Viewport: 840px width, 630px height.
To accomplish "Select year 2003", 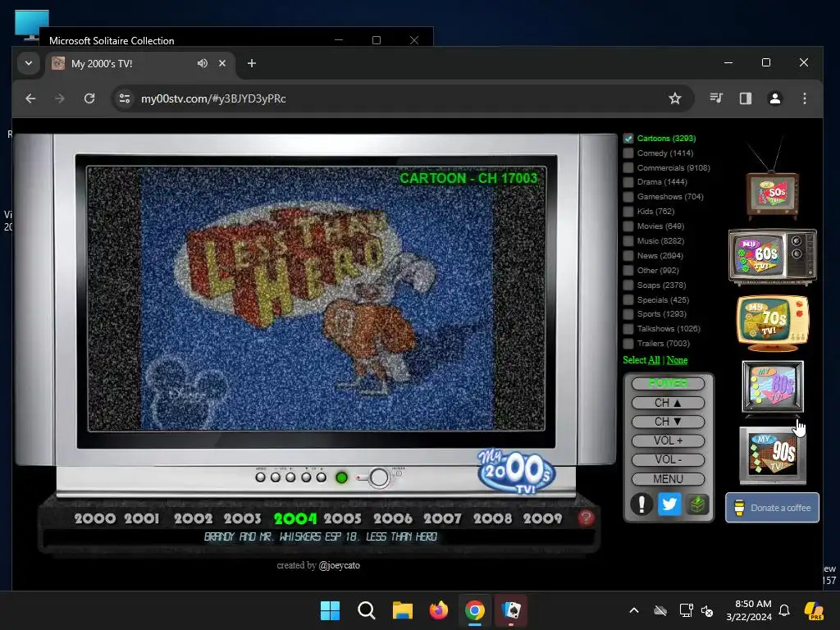I will 242,518.
